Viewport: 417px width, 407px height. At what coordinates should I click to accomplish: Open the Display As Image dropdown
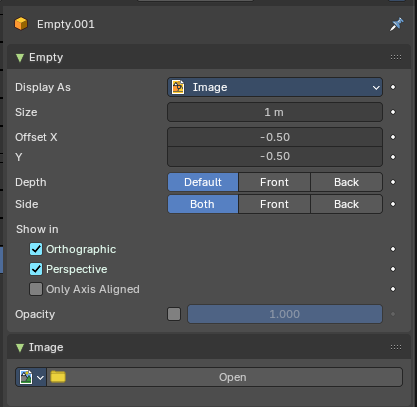click(x=275, y=87)
